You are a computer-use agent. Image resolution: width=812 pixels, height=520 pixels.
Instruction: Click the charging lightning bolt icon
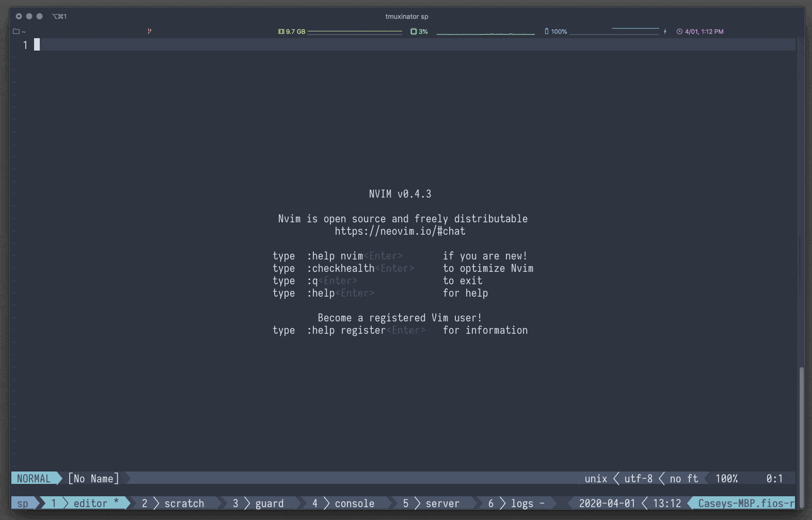(665, 31)
